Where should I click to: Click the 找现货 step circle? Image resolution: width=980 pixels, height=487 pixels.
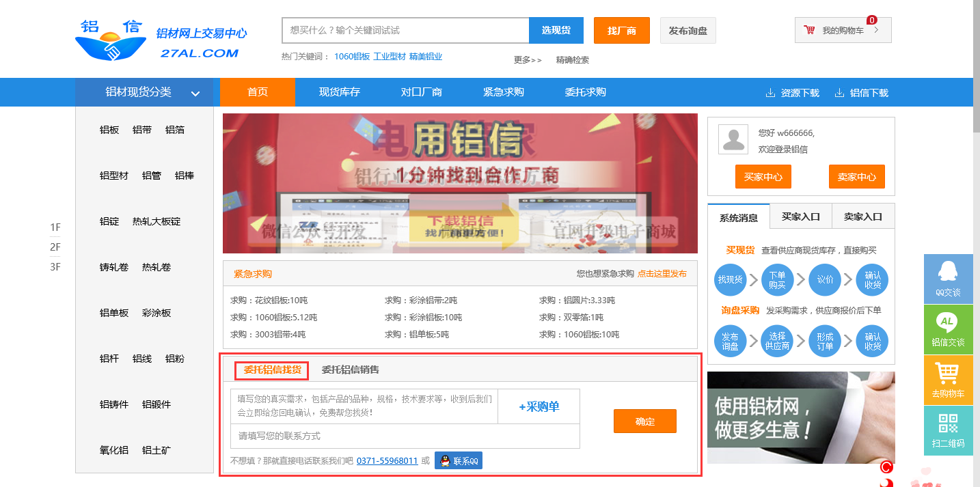tap(730, 279)
